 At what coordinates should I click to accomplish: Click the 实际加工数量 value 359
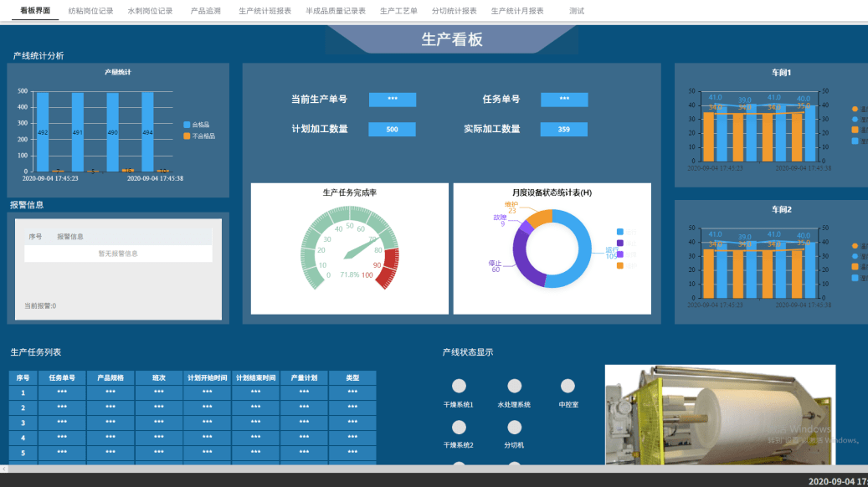click(x=563, y=129)
